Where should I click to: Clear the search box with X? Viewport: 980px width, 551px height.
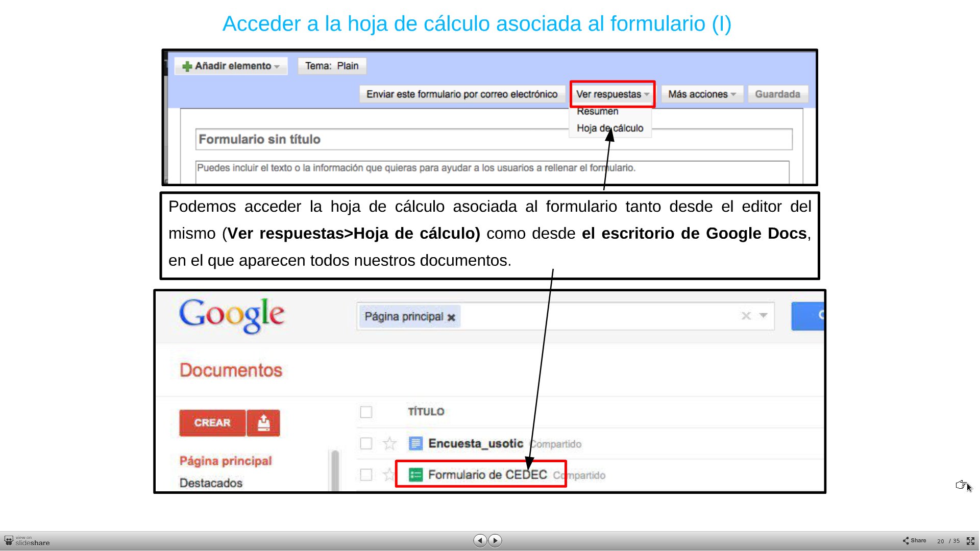746,316
